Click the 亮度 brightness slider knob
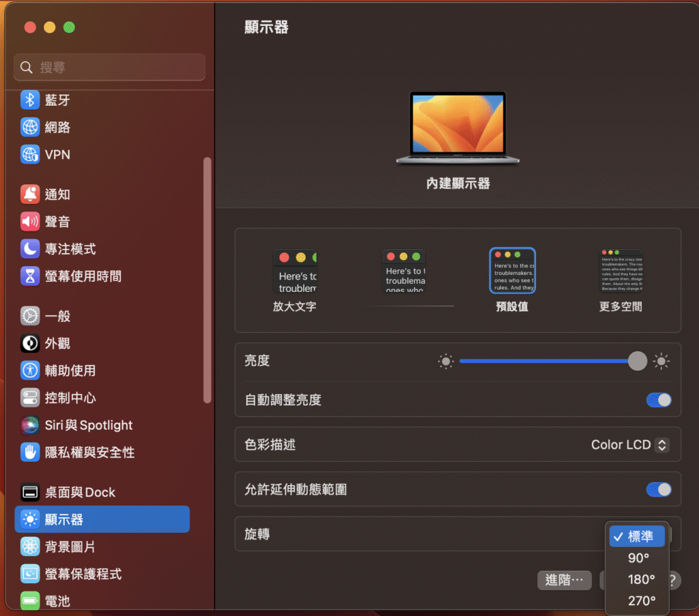699x616 pixels. pos(637,361)
